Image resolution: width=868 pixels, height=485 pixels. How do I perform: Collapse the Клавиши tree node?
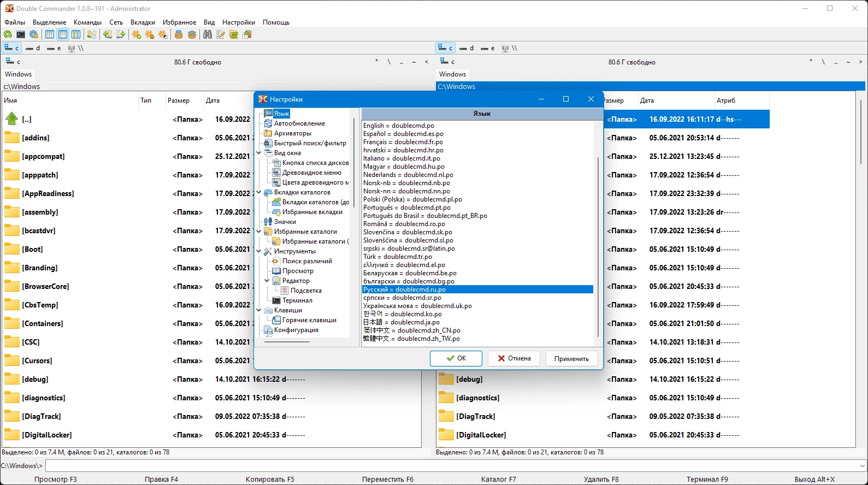259,310
